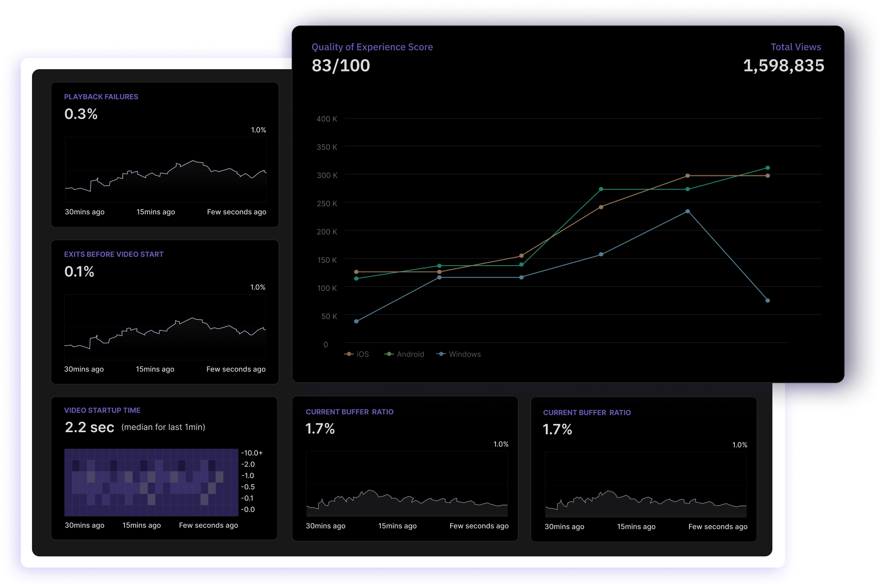This screenshot has width=884, height=588.
Task: Click the 0.5 heatmap axis label
Action: pos(248,487)
